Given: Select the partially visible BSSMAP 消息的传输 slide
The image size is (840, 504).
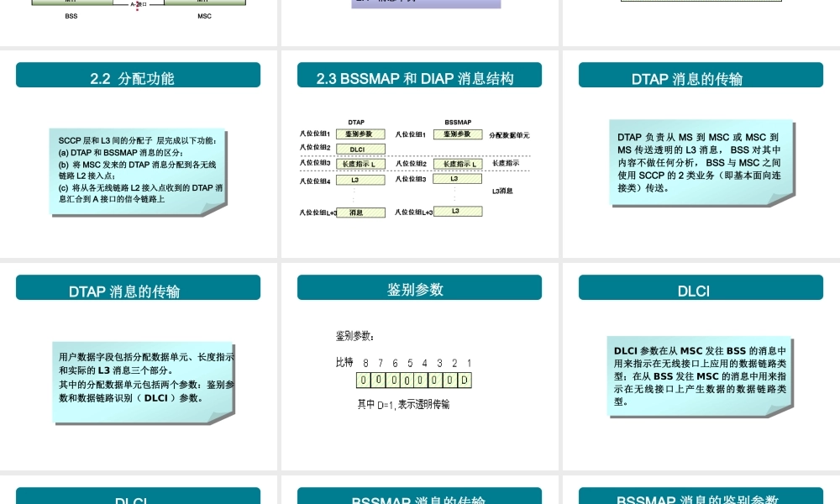Looking at the screenshot, I should pyautogui.click(x=419, y=490).
